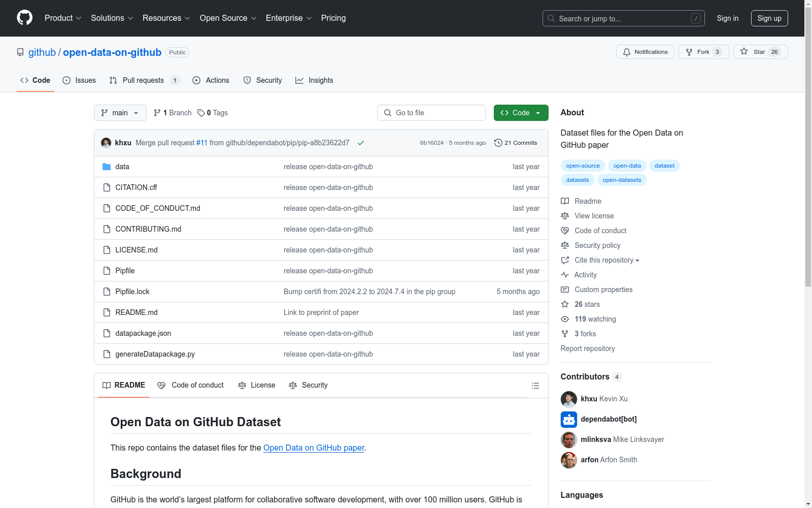Click the Custom properties icon
Image resolution: width=812 pixels, height=508 pixels.
[565, 290]
